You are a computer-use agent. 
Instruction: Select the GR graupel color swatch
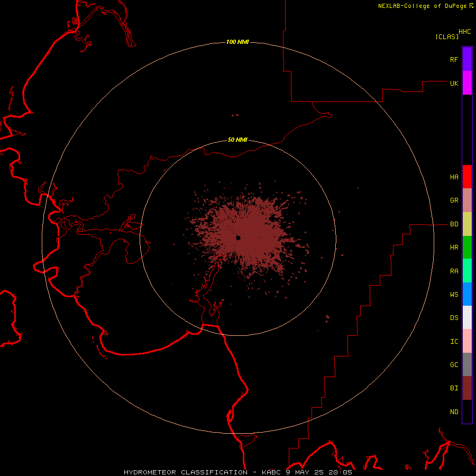tap(467, 200)
